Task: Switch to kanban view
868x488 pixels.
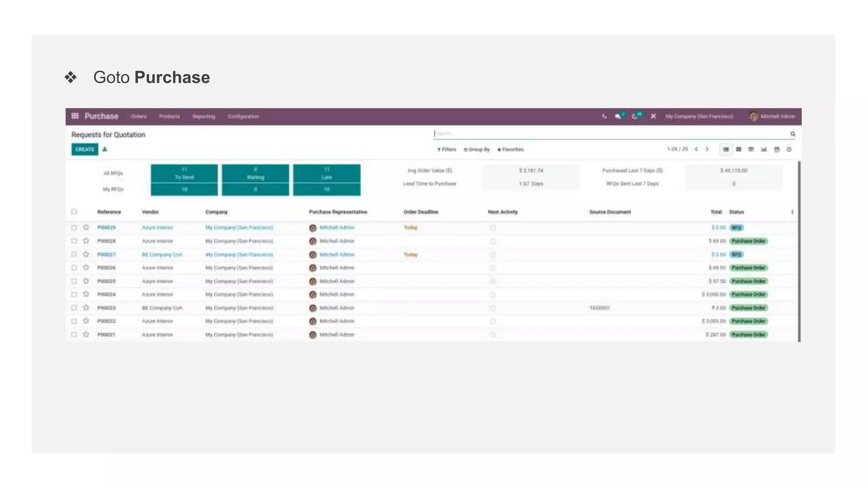Action: [739, 150]
